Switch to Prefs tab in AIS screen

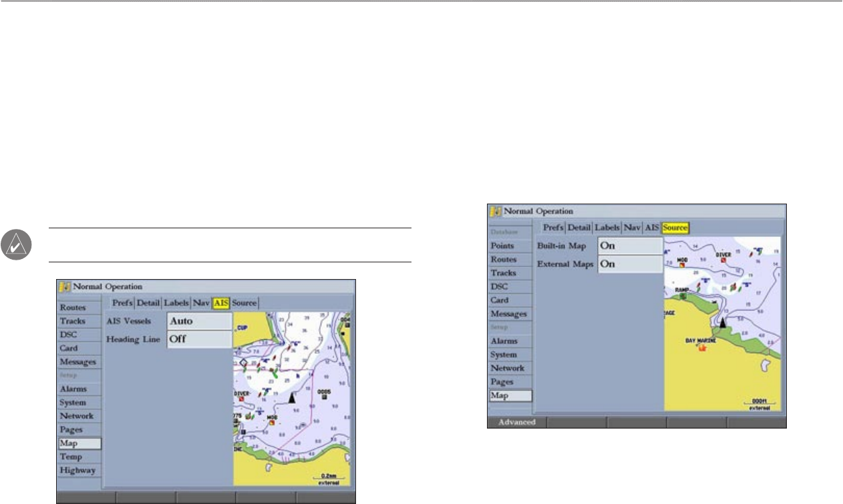click(x=122, y=303)
